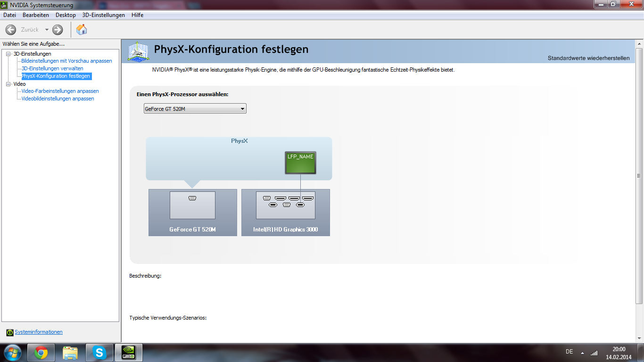Open the PhysX-Prozessor dropdown GeForce GT 520M
This screenshot has width=644, height=362.
point(195,109)
